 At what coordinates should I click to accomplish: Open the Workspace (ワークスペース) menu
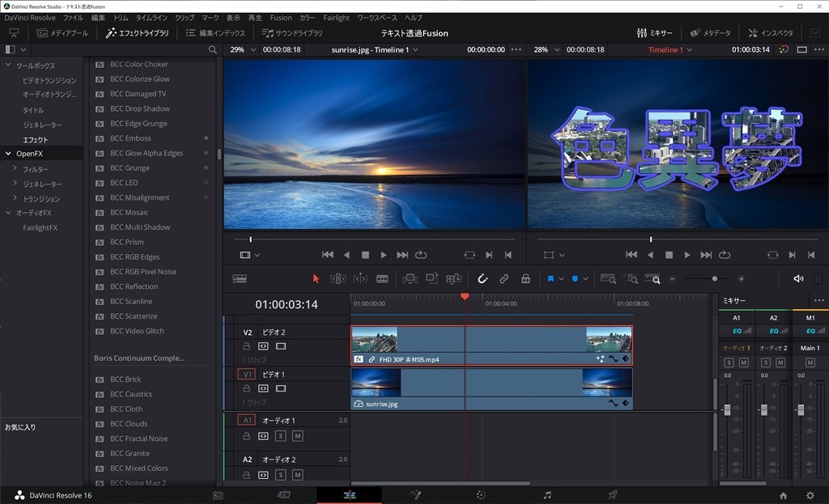(x=377, y=18)
